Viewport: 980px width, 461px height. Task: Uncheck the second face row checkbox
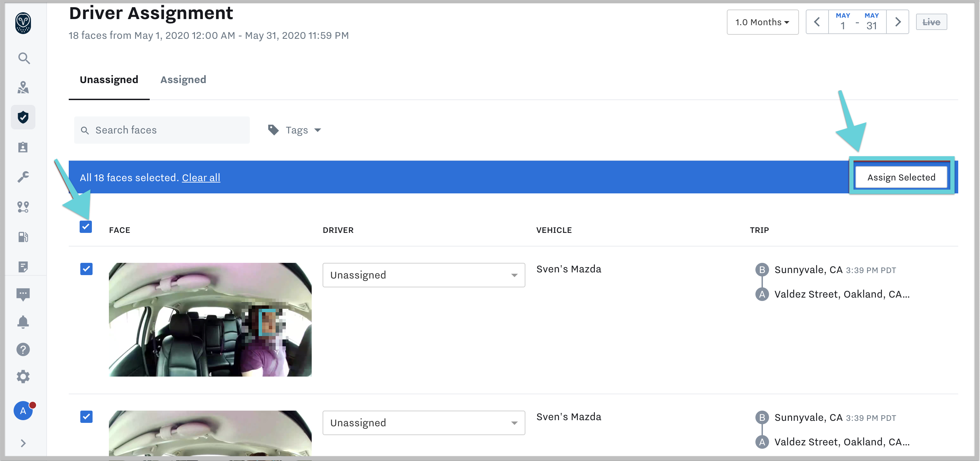pyautogui.click(x=86, y=416)
